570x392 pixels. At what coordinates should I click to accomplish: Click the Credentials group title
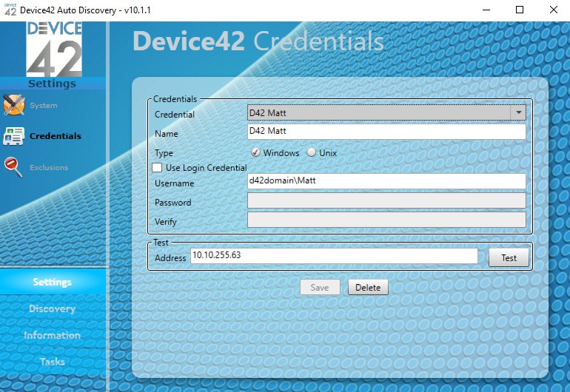click(x=175, y=99)
